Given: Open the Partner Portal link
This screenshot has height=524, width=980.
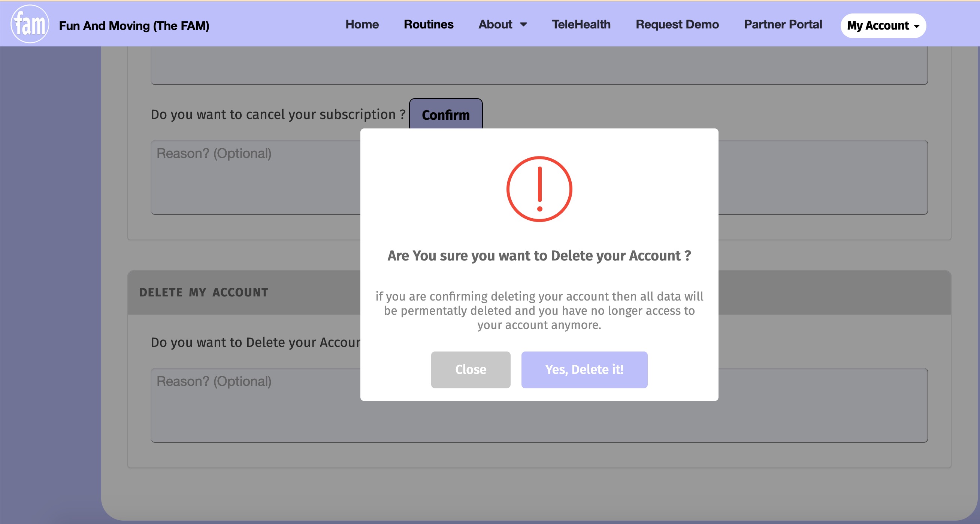Looking at the screenshot, I should (783, 24).
